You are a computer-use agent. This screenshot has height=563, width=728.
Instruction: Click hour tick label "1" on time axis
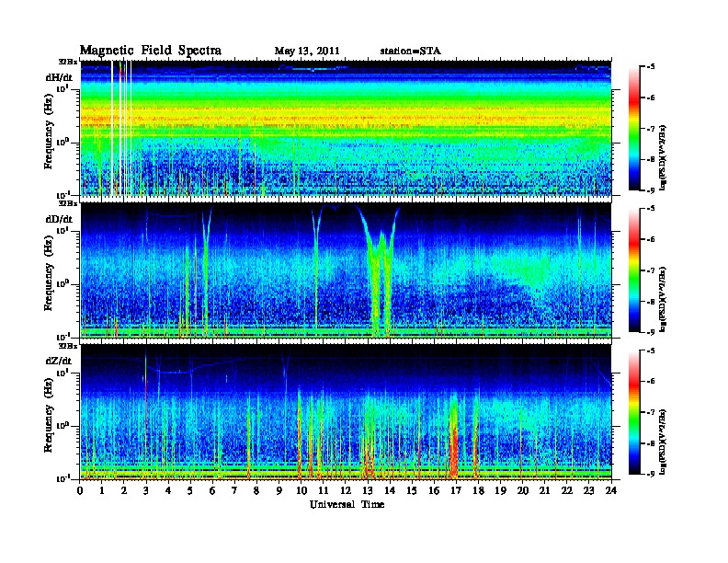[x=102, y=490]
